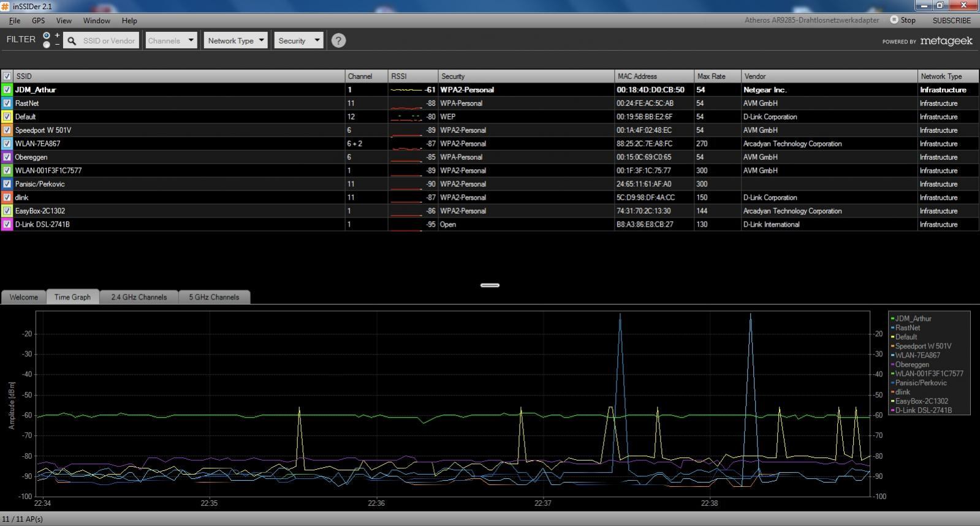Click the Atheros AR9285 adapter name
The height and width of the screenshot is (526, 980).
[811, 20]
